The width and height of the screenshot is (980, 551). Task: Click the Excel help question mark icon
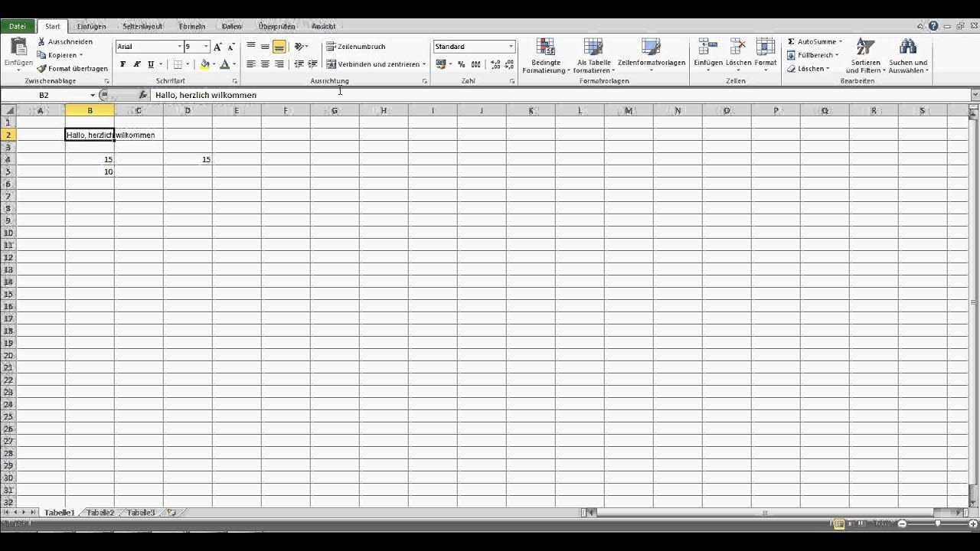pyautogui.click(x=933, y=26)
